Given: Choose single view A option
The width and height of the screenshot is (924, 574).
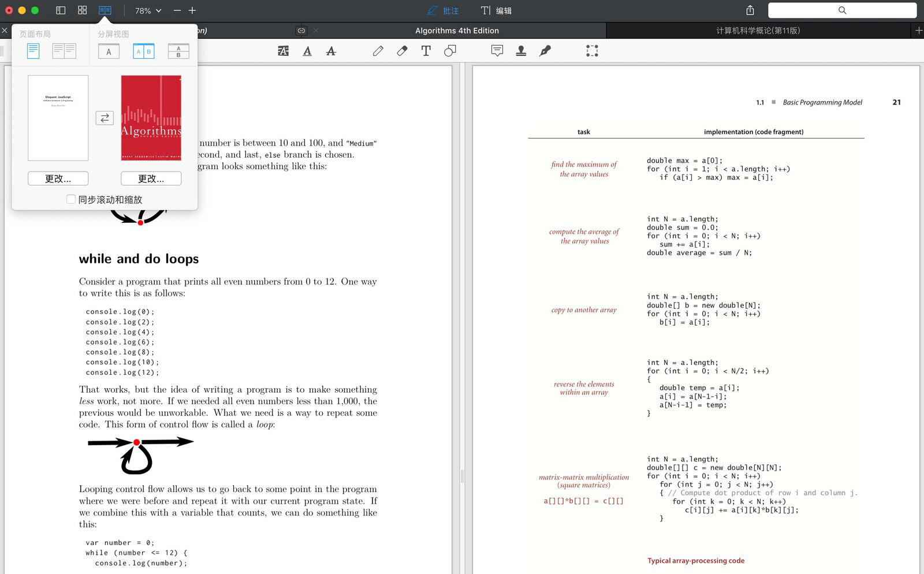Looking at the screenshot, I should [109, 51].
